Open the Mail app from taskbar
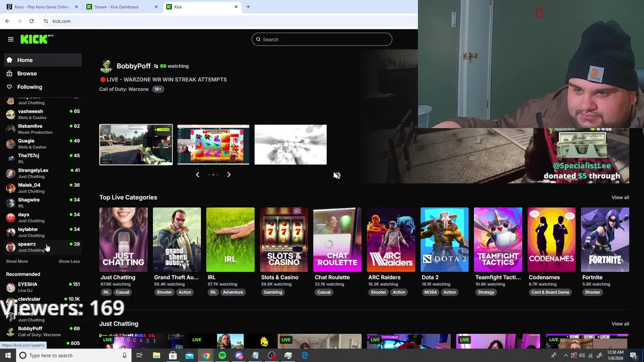 coord(189,355)
